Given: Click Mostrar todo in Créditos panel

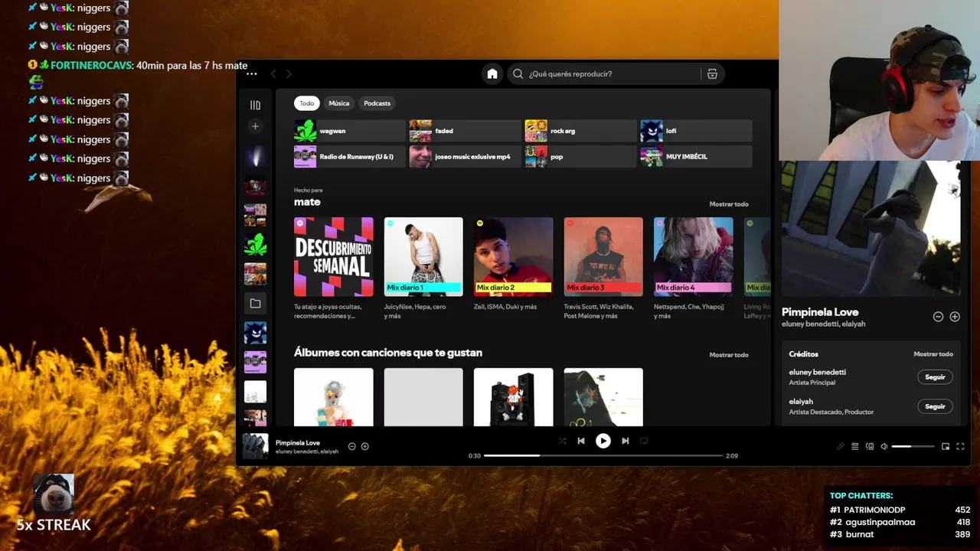Looking at the screenshot, I should [933, 354].
